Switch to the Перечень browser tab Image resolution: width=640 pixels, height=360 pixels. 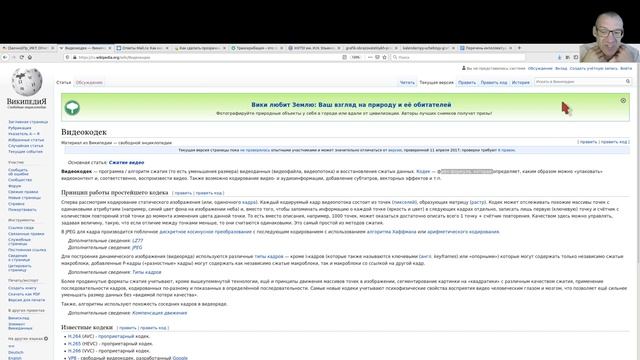point(486,48)
